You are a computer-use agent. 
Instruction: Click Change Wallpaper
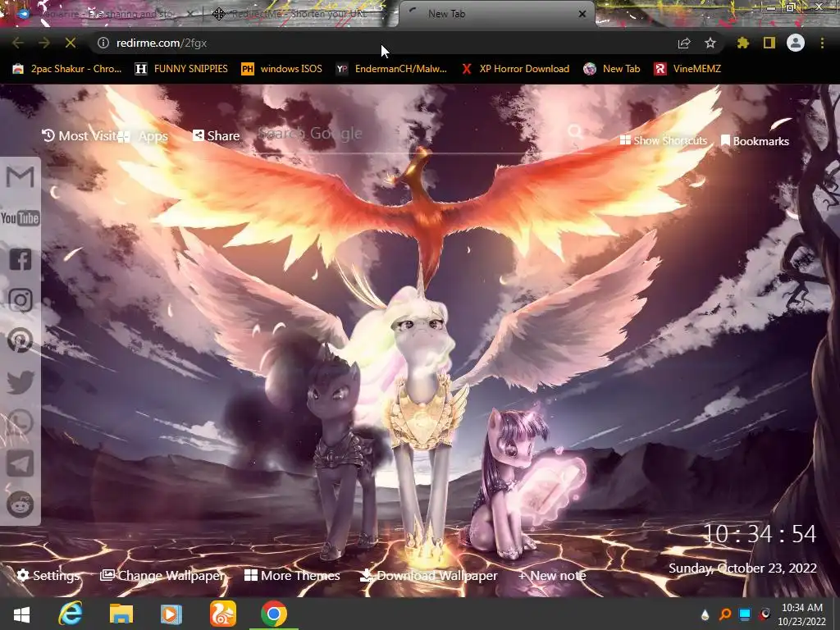(x=163, y=575)
